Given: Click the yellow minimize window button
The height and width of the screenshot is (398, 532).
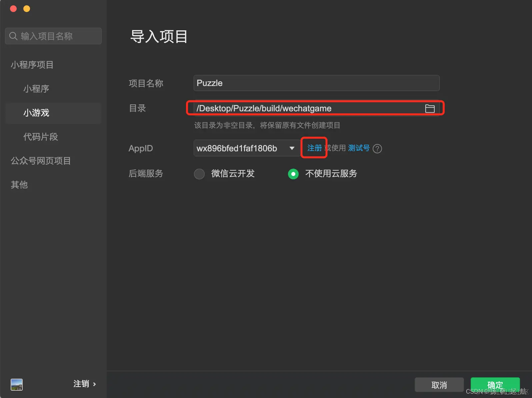Looking at the screenshot, I should [27, 9].
